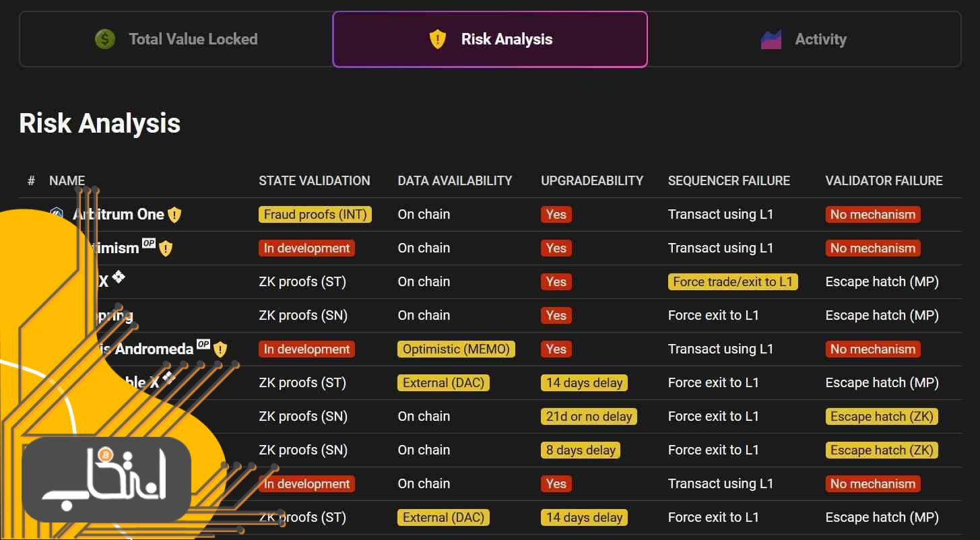Image resolution: width=980 pixels, height=540 pixels.
Task: Click No mechanism in the Metis Andromeda row
Action: [873, 349]
